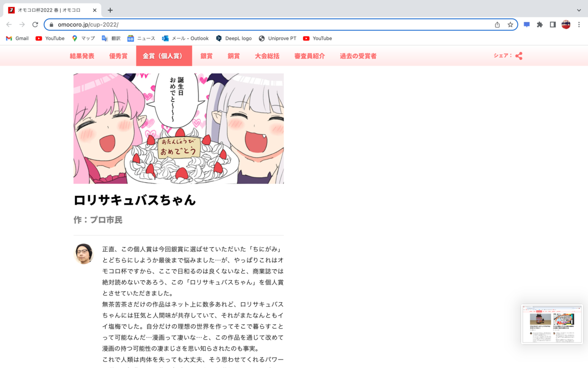Bookmark this page with the star icon
Screen dimensions: 588x368
click(x=510, y=25)
